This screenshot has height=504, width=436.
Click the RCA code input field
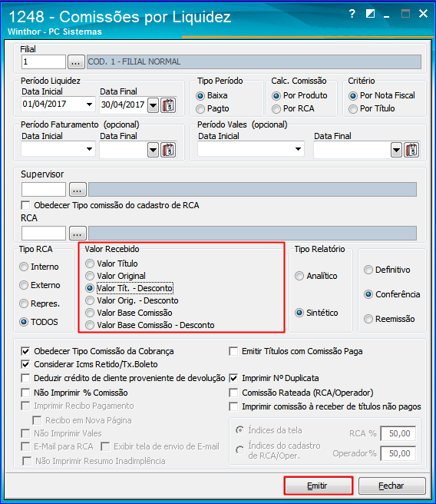(44, 233)
